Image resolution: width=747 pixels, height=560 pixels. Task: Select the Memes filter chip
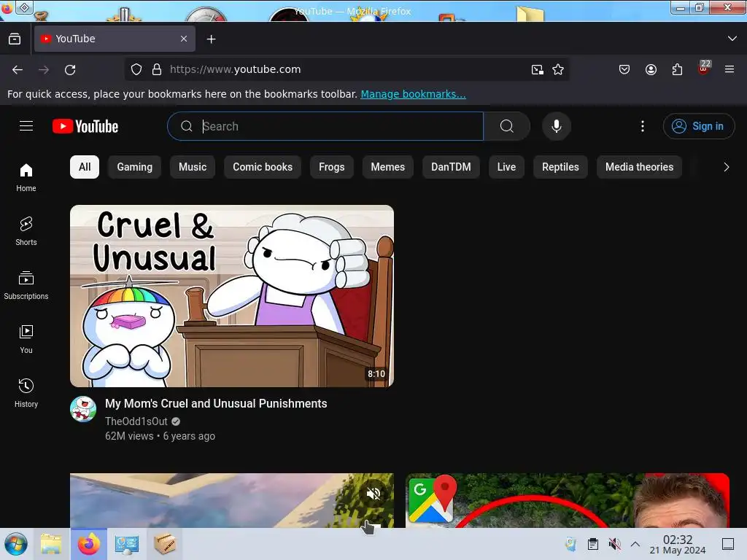coord(388,167)
